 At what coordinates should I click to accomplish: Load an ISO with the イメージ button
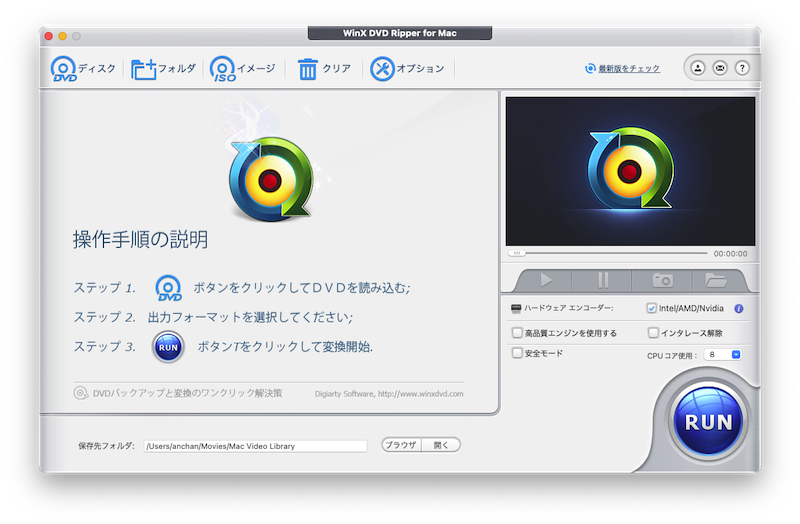(243, 69)
